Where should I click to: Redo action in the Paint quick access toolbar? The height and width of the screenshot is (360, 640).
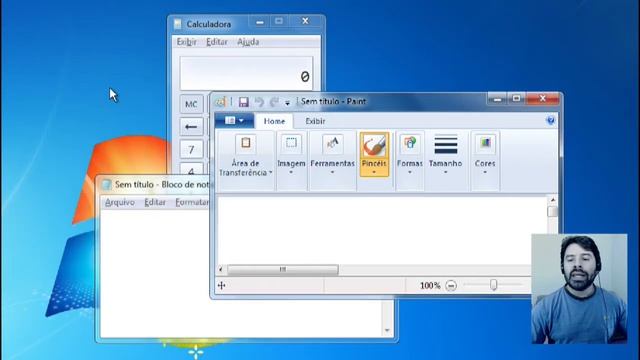274,102
